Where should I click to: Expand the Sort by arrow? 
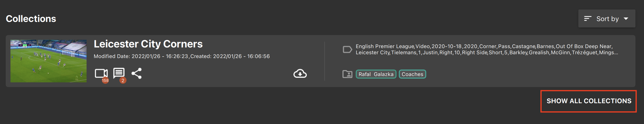[x=626, y=19]
